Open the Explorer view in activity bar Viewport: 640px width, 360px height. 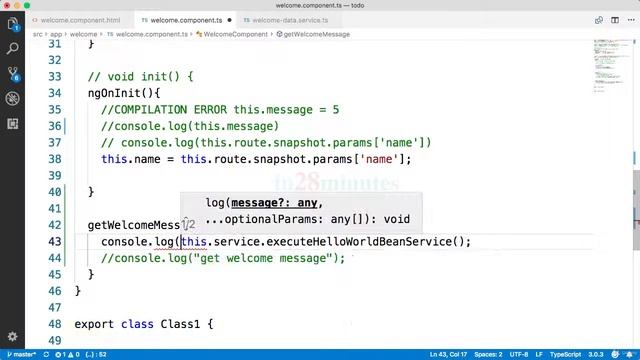pyautogui.click(x=12, y=24)
